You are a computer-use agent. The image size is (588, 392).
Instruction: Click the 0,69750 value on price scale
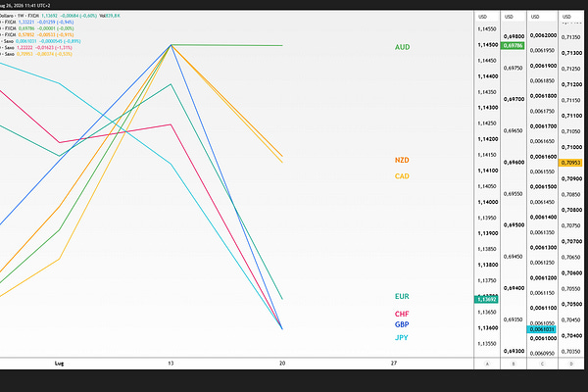click(x=513, y=69)
